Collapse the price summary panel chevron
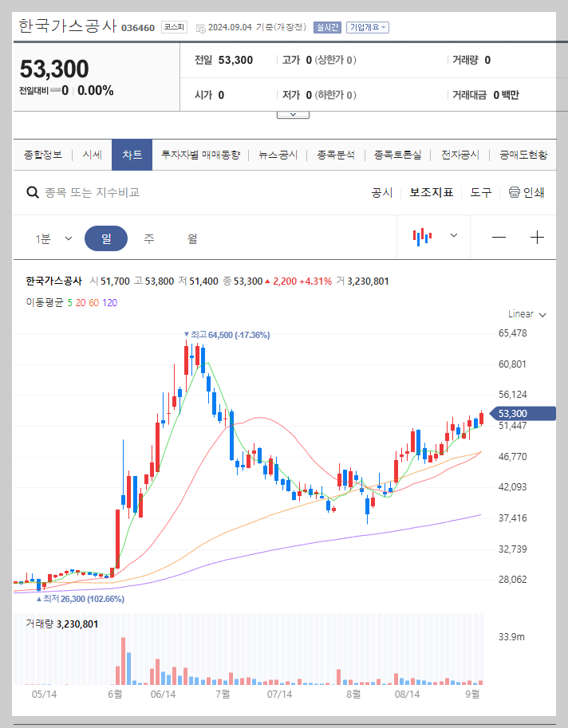The image size is (568, 728). [x=292, y=113]
